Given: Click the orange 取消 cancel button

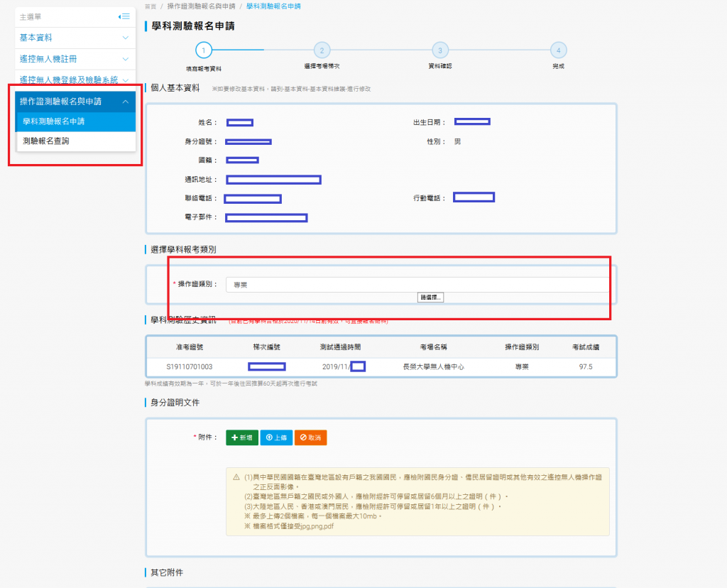Looking at the screenshot, I should point(310,438).
